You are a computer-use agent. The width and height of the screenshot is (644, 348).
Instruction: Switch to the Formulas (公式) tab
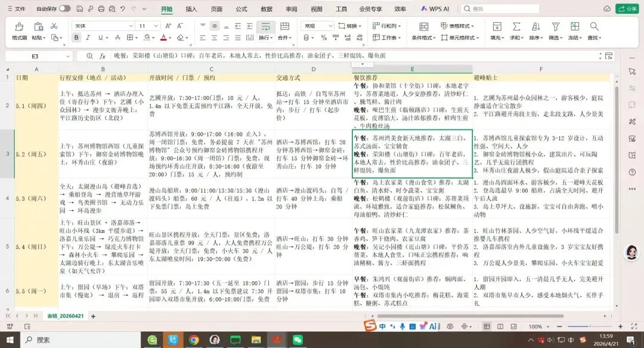241,9
